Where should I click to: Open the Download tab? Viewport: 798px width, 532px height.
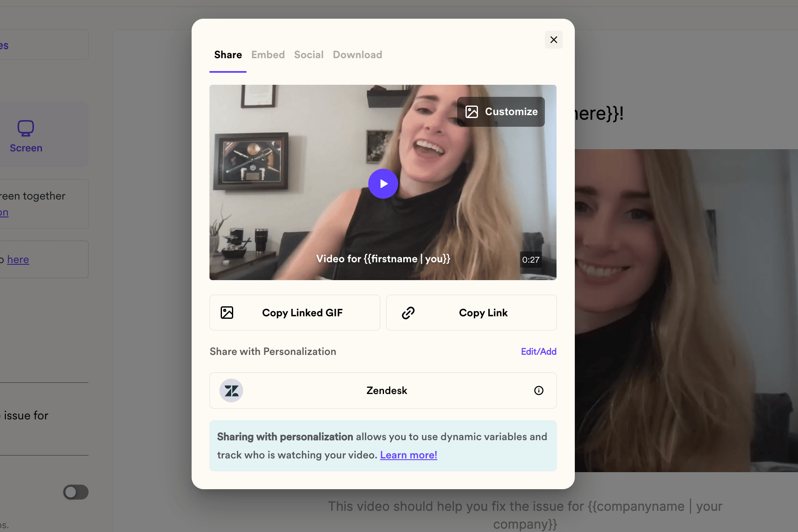(x=357, y=55)
